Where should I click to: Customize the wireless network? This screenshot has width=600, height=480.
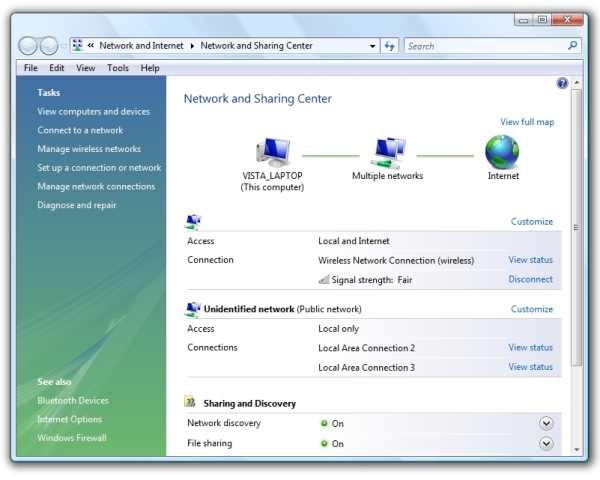click(x=532, y=222)
